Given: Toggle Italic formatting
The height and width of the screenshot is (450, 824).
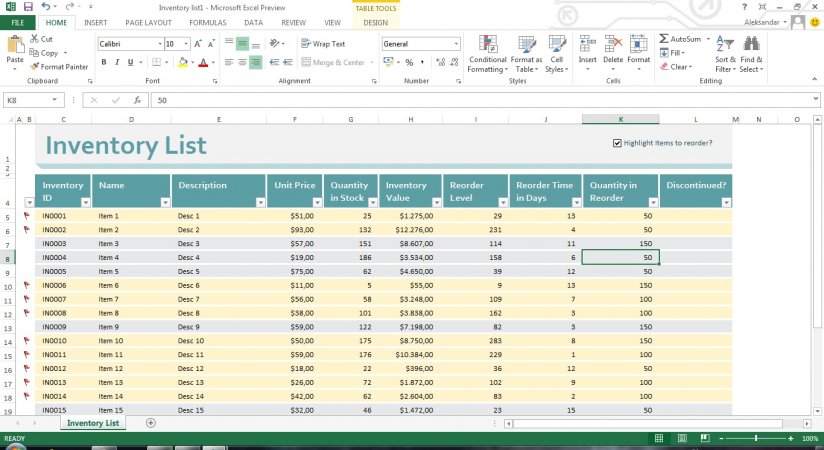Looking at the screenshot, I should coord(117,62).
